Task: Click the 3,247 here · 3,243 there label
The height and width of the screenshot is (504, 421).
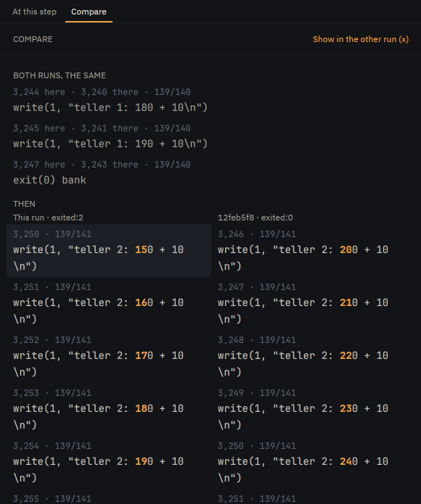Action: click(x=102, y=165)
